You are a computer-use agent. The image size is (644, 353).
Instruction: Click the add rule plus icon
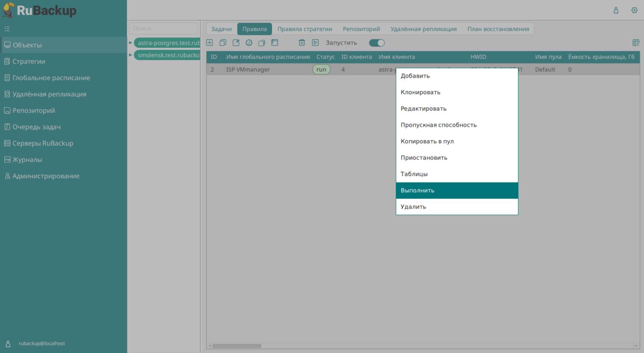pyautogui.click(x=210, y=43)
